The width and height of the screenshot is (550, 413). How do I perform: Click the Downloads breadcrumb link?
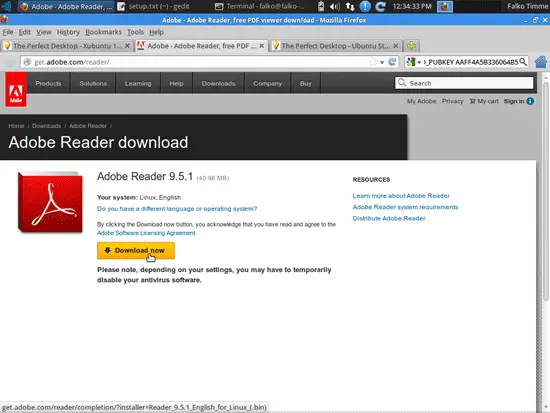click(x=46, y=126)
